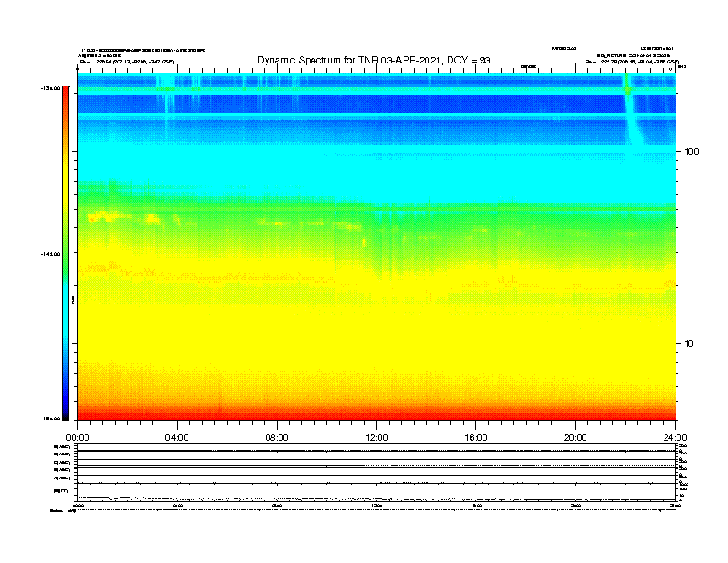
Task: Click the bright burst streak near 22:00
Action: [x=631, y=109]
